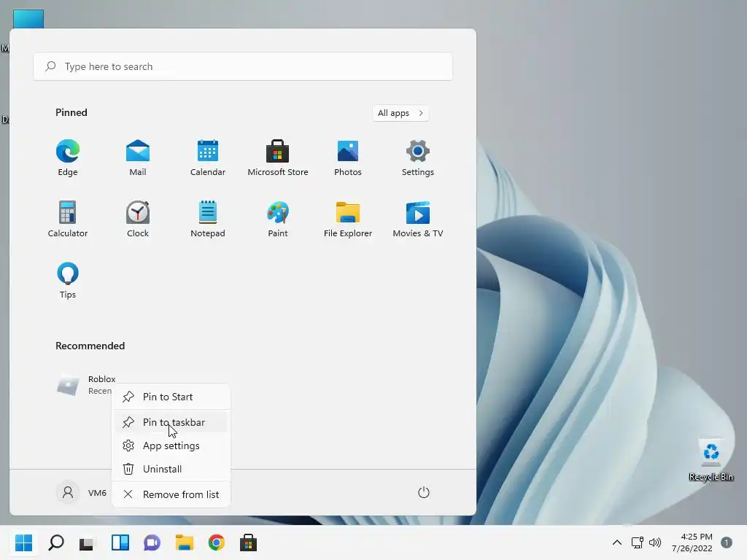Open the notification count badge
The height and width of the screenshot is (560, 747).
pyautogui.click(x=727, y=542)
